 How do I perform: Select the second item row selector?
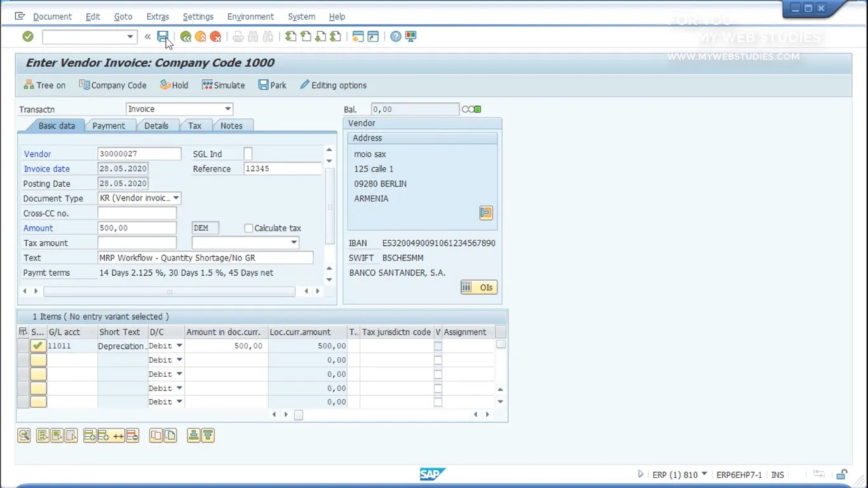[x=23, y=360]
